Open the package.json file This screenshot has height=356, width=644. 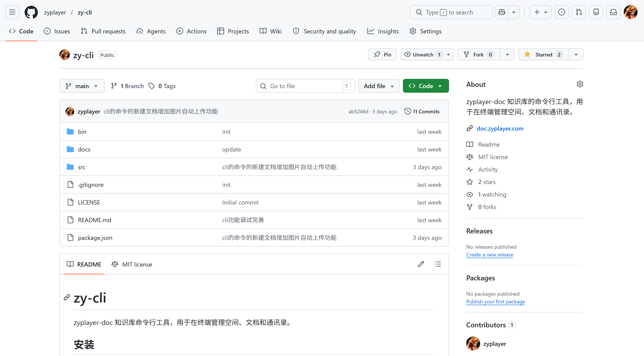(x=95, y=238)
